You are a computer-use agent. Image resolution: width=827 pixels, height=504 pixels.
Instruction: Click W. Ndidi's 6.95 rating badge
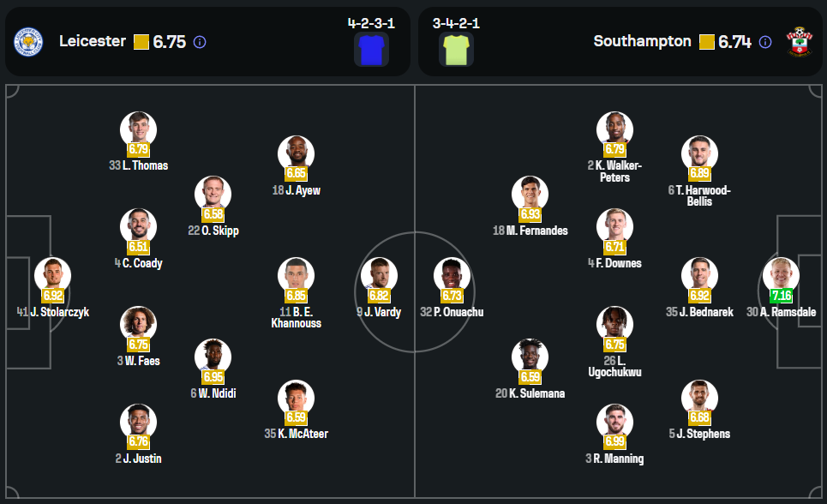pyautogui.click(x=213, y=376)
